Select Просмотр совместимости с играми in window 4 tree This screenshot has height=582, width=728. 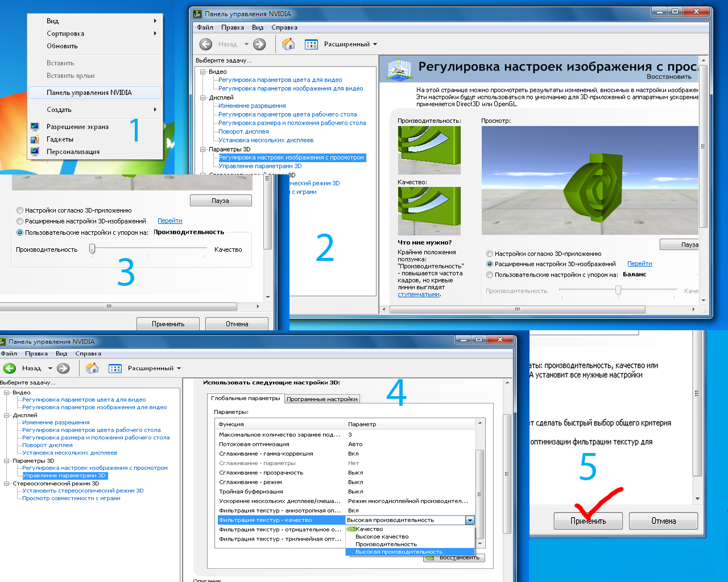coord(71,498)
